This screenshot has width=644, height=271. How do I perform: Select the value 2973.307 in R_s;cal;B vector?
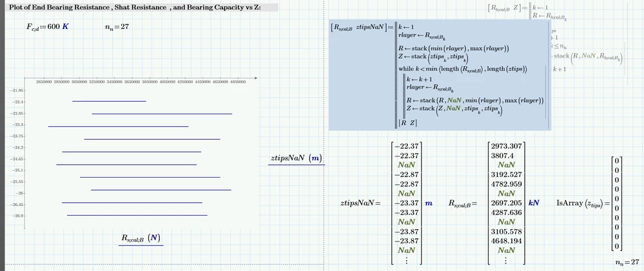click(x=507, y=146)
